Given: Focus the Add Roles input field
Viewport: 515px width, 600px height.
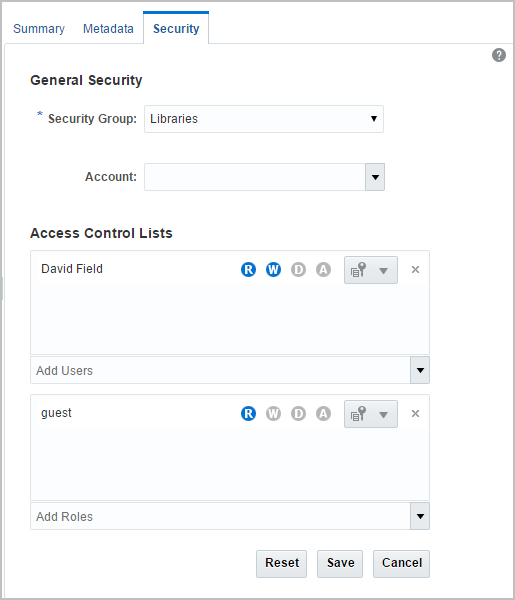Looking at the screenshot, I should tap(220, 516).
